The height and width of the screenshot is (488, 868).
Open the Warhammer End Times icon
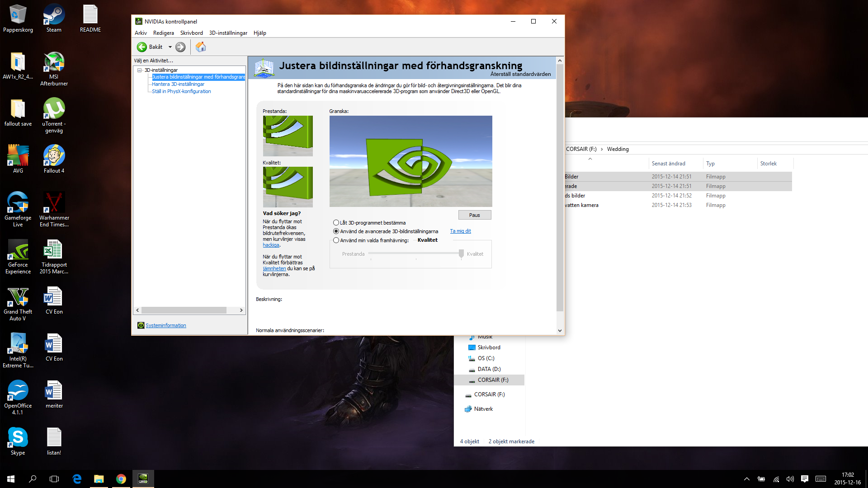point(54,209)
